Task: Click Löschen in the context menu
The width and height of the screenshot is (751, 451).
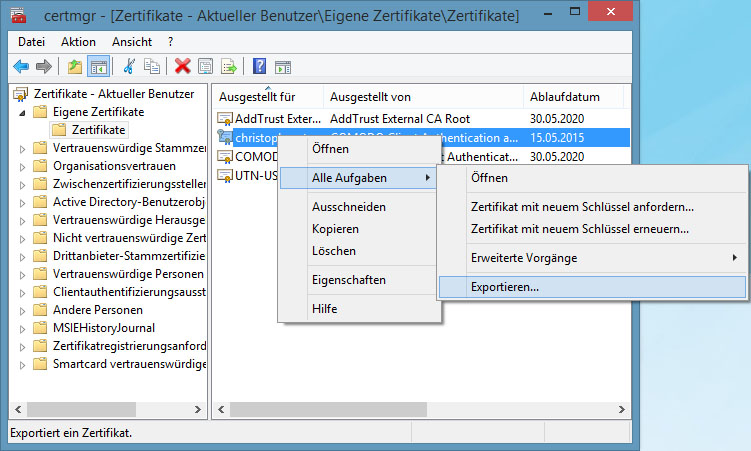Action: (x=333, y=251)
